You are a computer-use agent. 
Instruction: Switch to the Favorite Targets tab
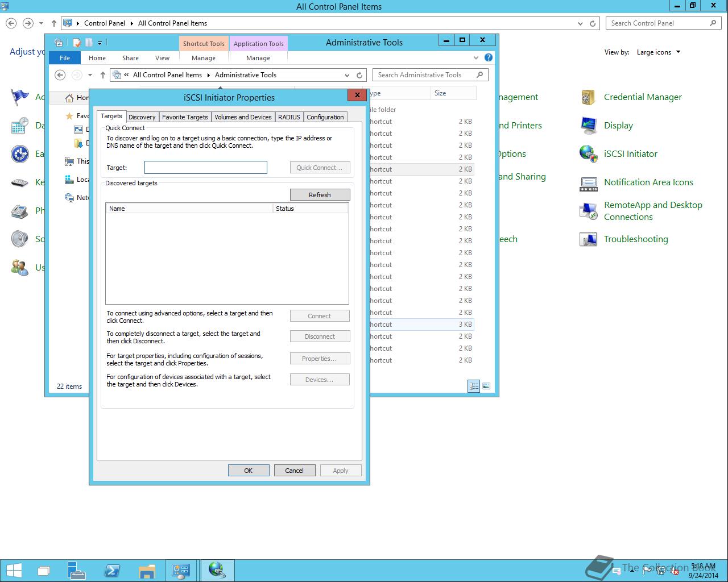185,117
